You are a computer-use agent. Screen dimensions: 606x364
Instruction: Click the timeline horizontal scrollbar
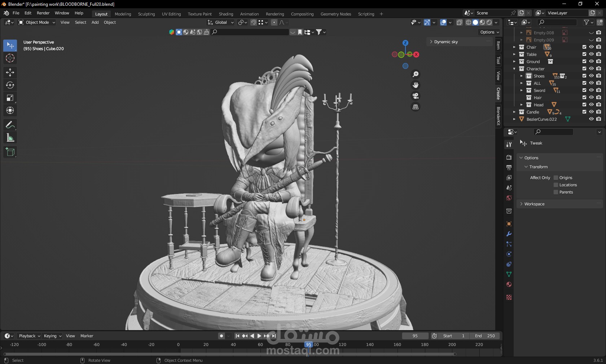point(229,354)
